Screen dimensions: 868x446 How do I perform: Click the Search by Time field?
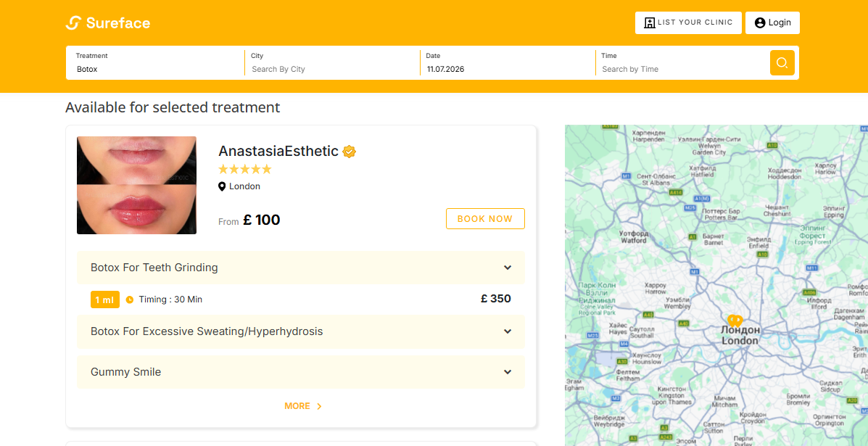pos(682,69)
